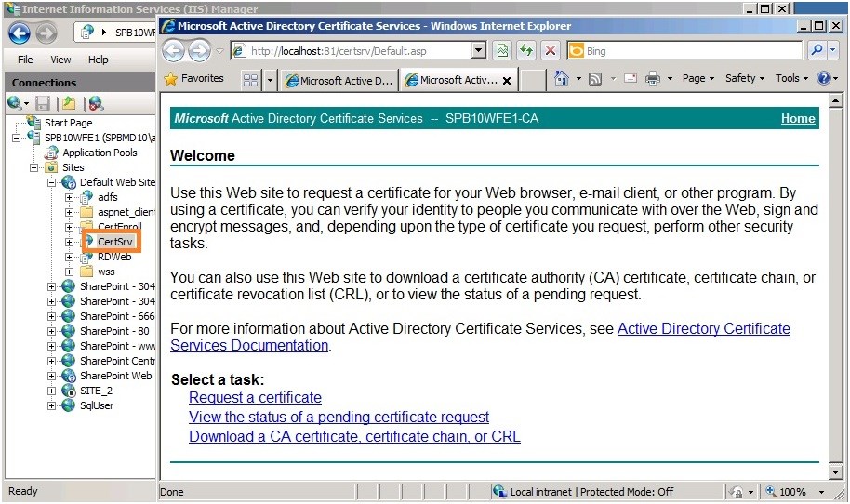
Task: Open the address bar dropdown arrow
Action: [479, 51]
